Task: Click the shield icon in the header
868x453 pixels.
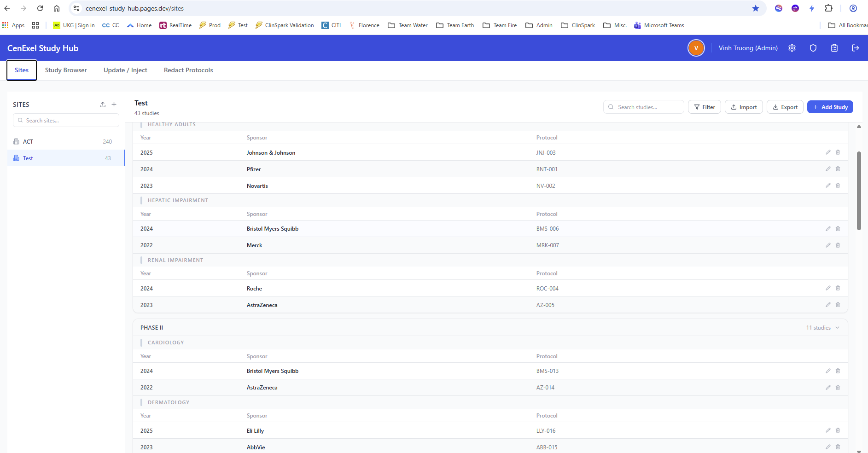Action: pyautogui.click(x=813, y=48)
